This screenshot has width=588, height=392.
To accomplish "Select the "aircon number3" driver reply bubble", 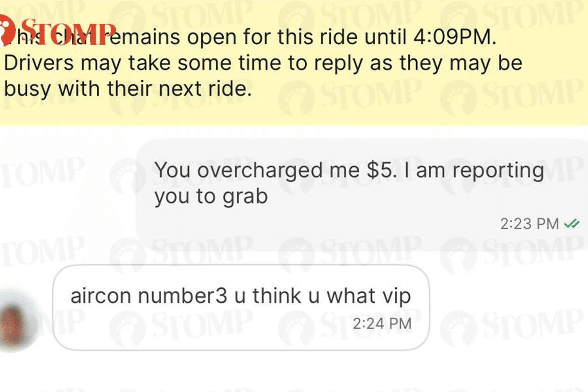I will pyautogui.click(x=241, y=307).
